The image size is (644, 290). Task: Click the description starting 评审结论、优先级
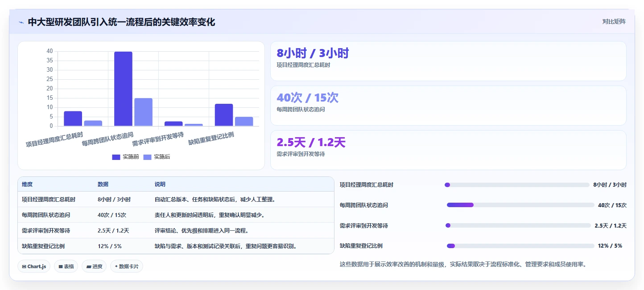[x=202, y=231]
